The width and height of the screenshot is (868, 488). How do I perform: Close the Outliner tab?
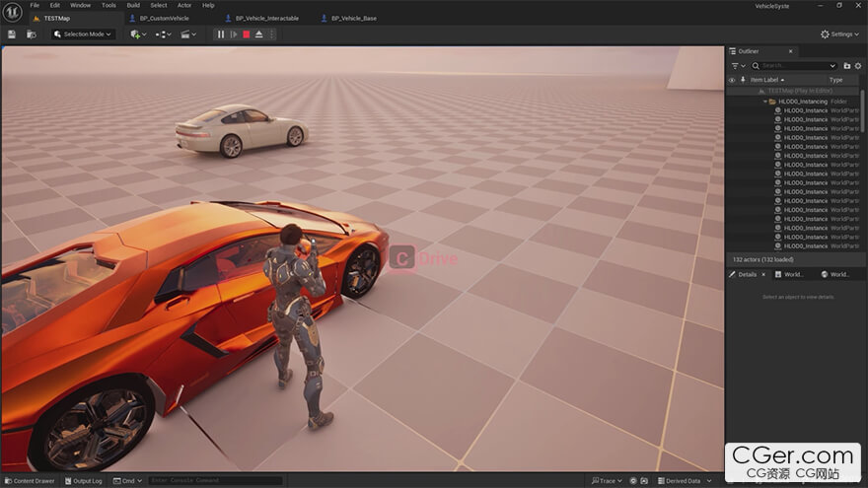click(x=790, y=51)
